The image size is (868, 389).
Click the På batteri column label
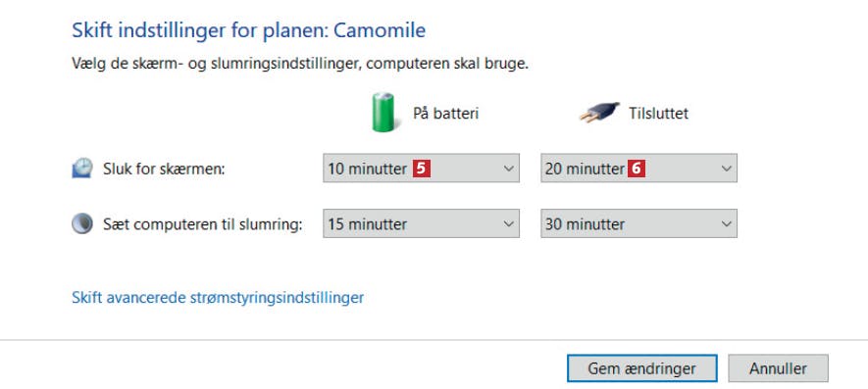coord(445,114)
